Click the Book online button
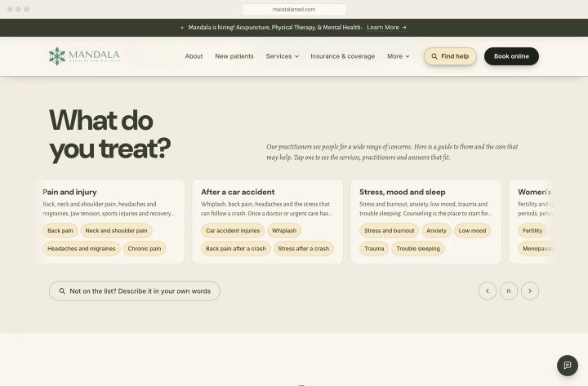The image size is (588, 386). pyautogui.click(x=511, y=56)
